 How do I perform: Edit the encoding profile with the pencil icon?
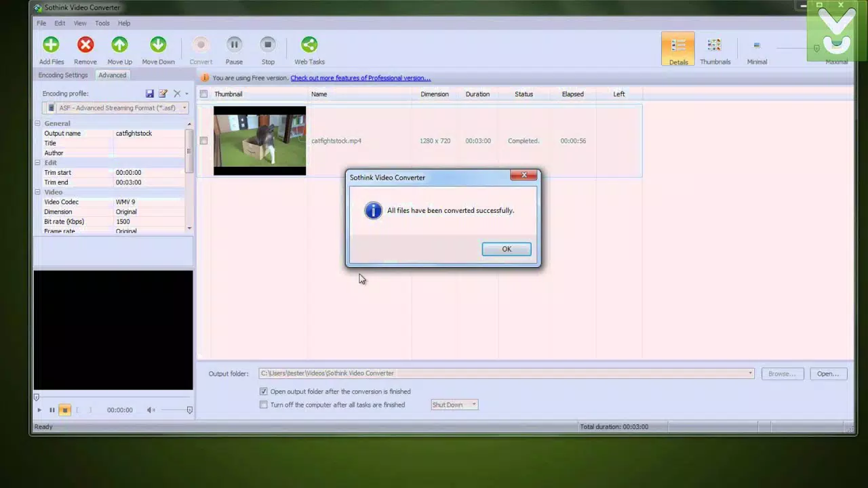[x=163, y=94]
